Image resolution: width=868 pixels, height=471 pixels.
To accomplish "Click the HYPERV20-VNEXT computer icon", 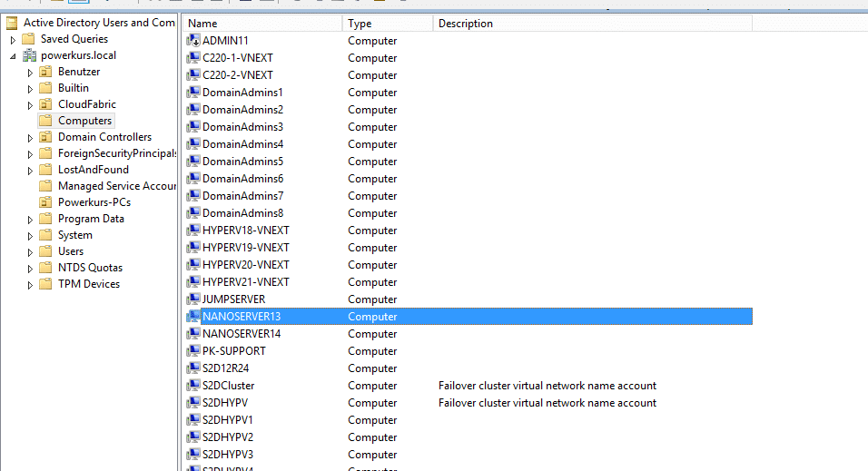I will tap(192, 265).
